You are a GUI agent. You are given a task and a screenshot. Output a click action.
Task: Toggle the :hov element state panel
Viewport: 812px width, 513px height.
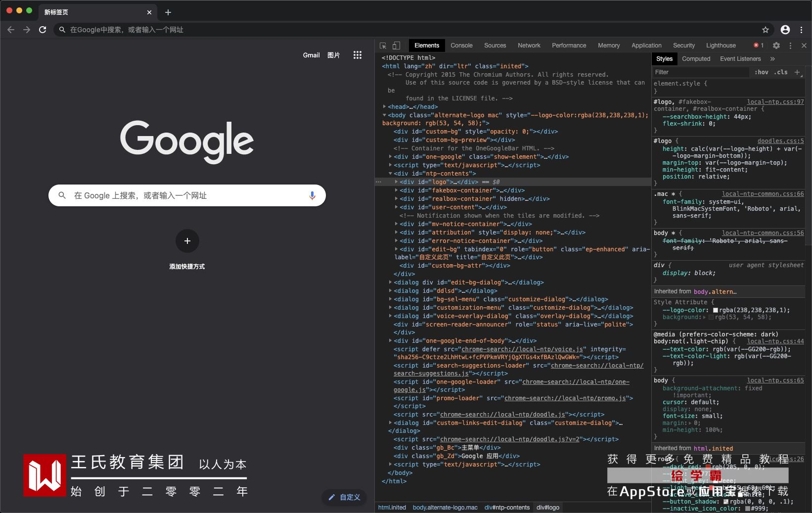(762, 72)
